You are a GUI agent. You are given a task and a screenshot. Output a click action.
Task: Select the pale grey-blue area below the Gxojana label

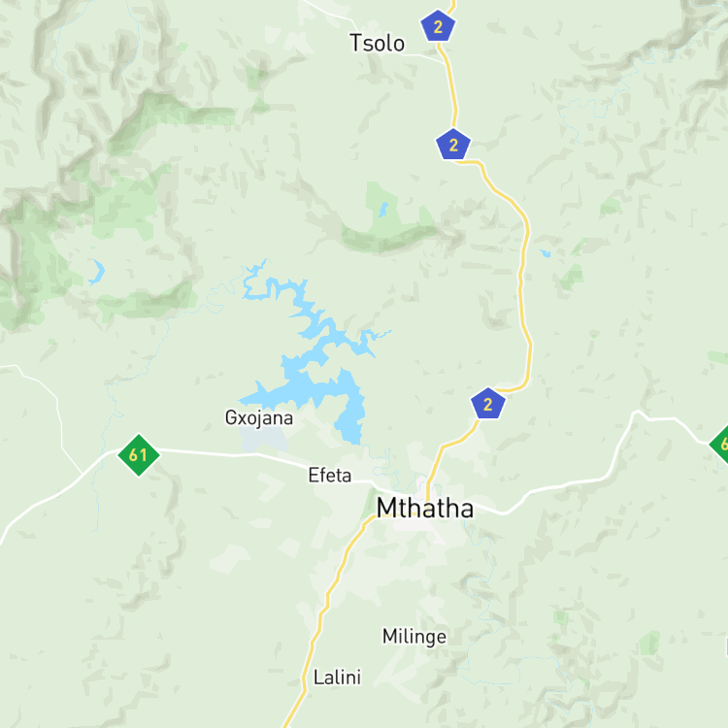pyautogui.click(x=263, y=440)
